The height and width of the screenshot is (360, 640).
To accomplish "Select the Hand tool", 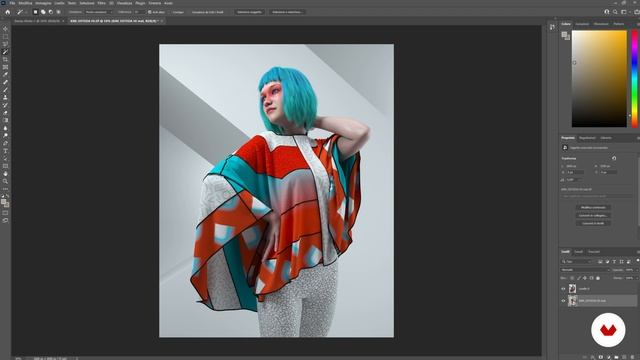I will tap(5, 174).
